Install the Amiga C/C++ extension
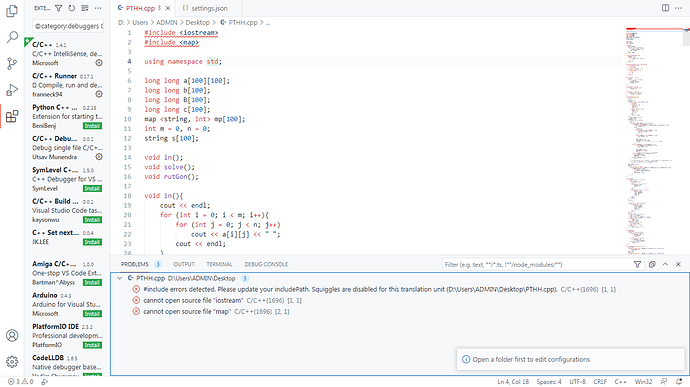Viewport: 690px width, 387px height. (92, 282)
